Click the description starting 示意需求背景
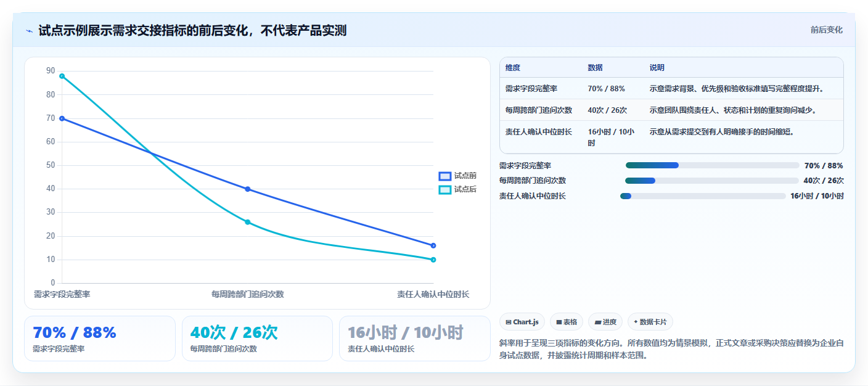This screenshot has height=386, width=868. [737, 89]
